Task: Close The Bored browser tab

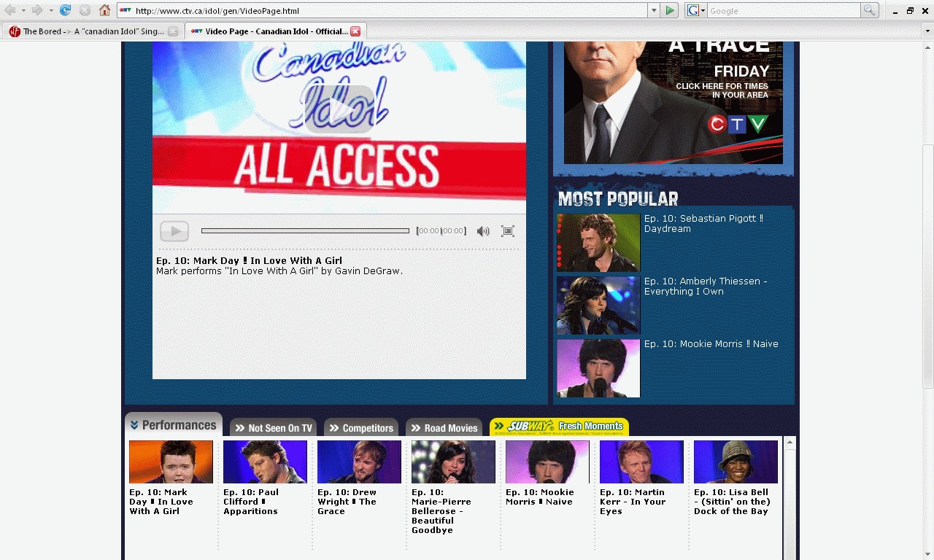Action: pyautogui.click(x=173, y=31)
